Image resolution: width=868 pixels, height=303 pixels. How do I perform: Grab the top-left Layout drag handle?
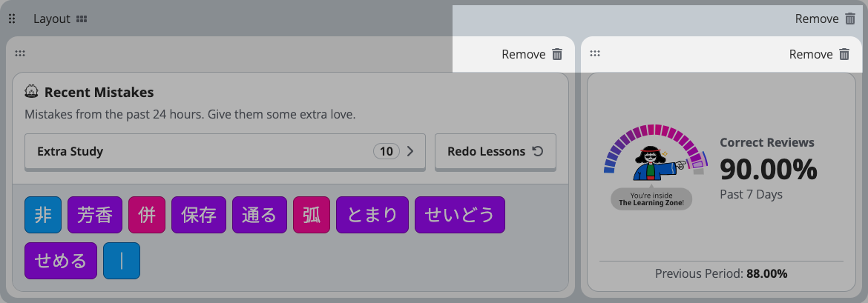(x=12, y=19)
